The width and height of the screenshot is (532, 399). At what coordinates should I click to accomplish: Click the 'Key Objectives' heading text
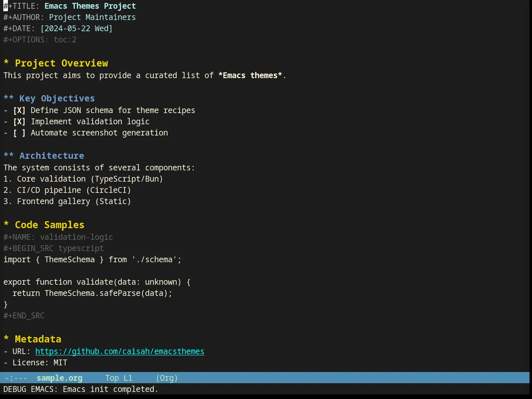pos(57,99)
